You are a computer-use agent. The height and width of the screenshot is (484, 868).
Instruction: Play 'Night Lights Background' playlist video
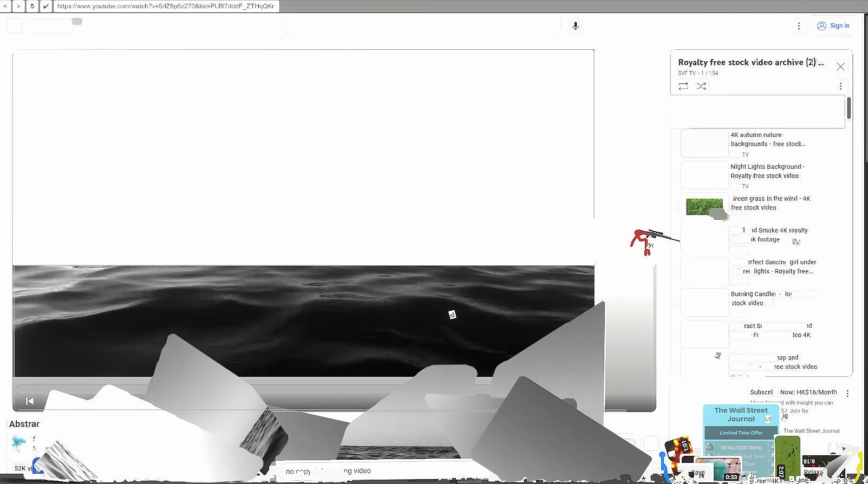[x=767, y=171]
